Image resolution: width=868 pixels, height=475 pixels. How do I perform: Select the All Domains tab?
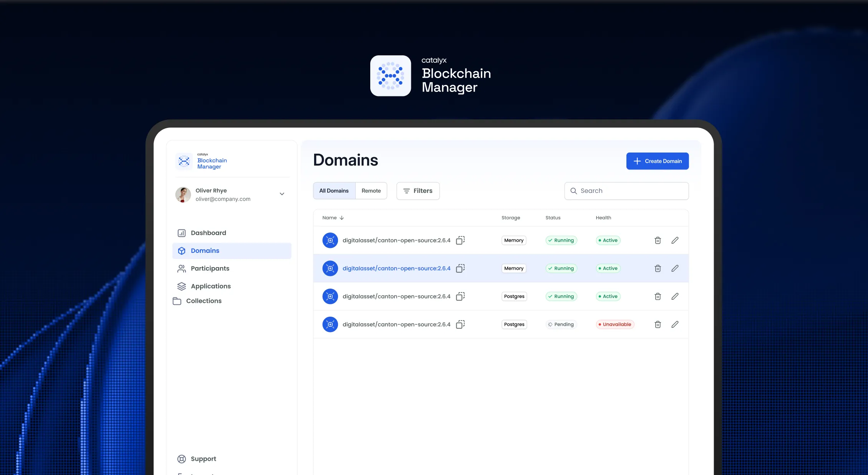tap(333, 191)
